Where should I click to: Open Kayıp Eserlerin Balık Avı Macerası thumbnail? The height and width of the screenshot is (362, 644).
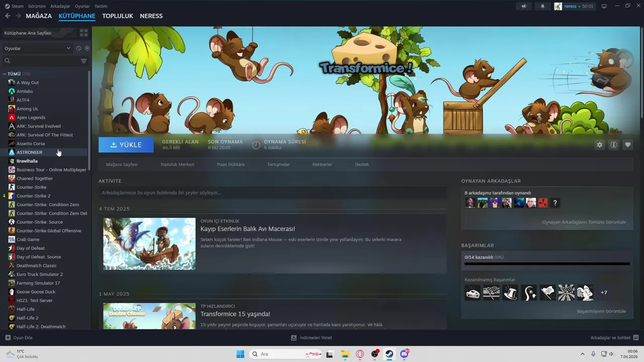pos(149,244)
